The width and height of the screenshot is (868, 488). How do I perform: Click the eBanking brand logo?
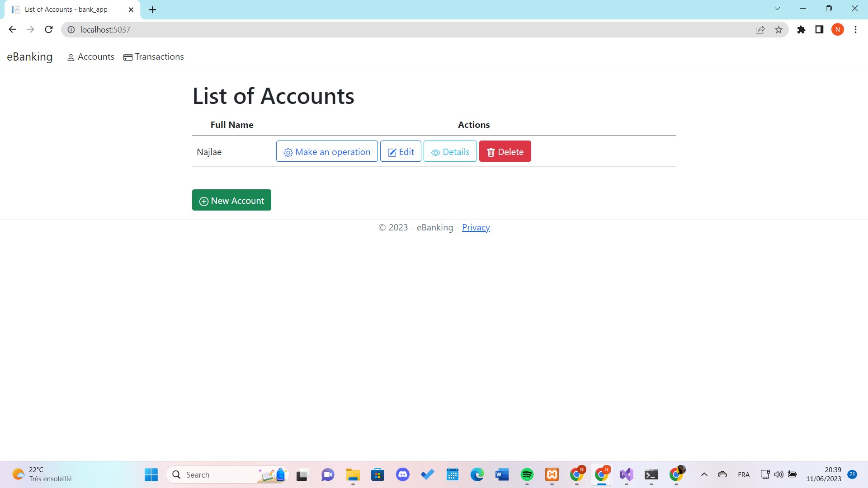[30, 57]
